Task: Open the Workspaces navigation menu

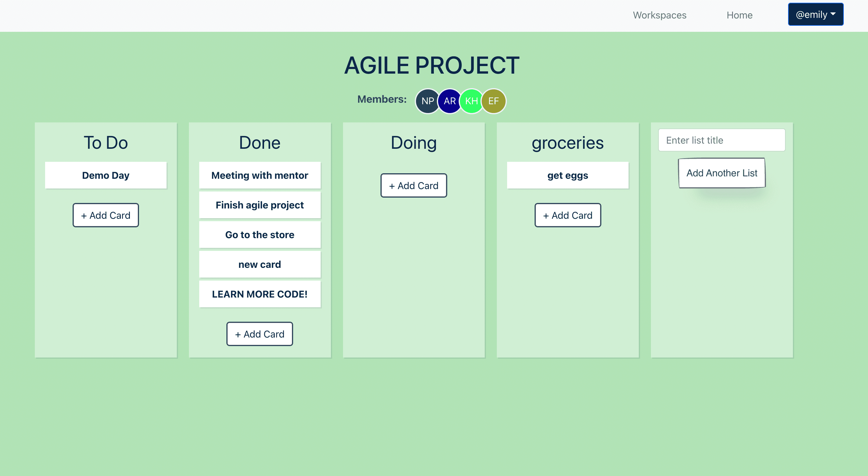Action: (x=660, y=15)
